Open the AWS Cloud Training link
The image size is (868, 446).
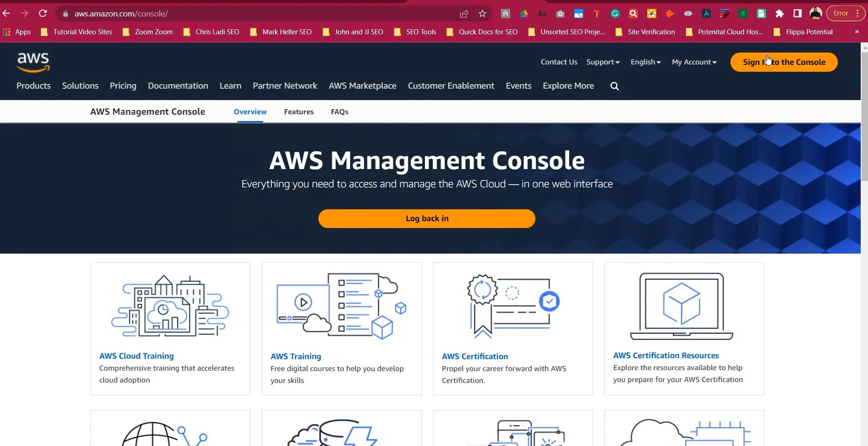[137, 356]
